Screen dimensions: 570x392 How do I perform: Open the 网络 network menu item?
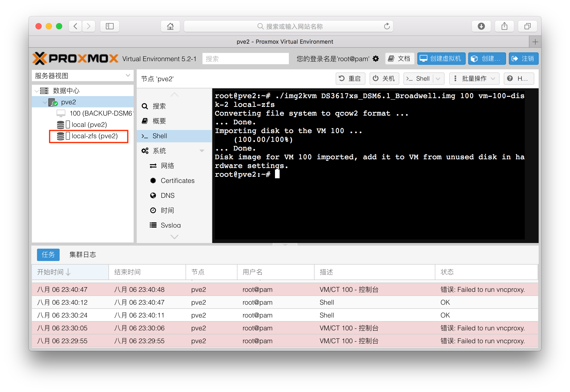pos(174,166)
